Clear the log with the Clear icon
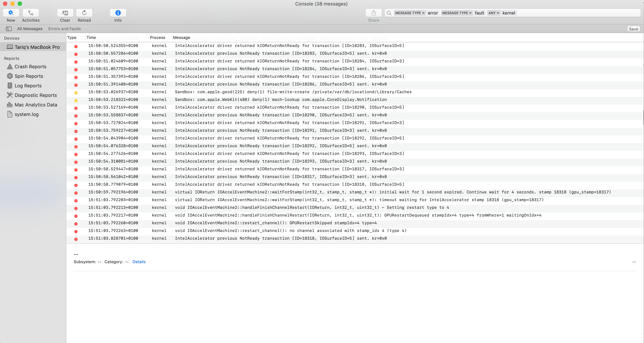This screenshot has width=644, height=343. [x=65, y=13]
